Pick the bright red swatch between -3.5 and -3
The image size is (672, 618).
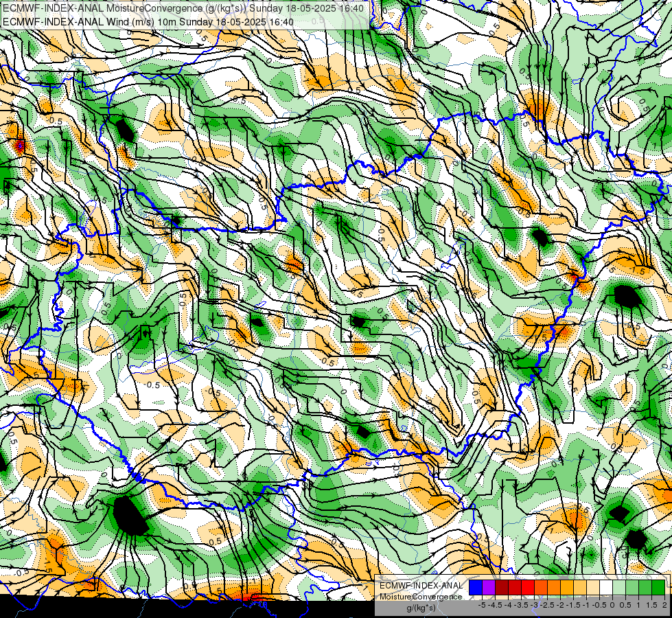[528, 587]
